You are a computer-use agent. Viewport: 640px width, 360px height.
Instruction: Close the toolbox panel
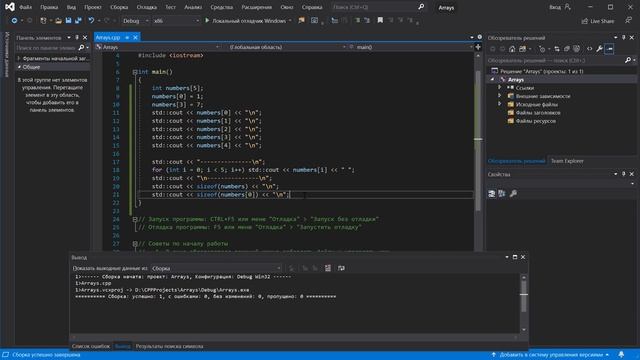(85, 38)
